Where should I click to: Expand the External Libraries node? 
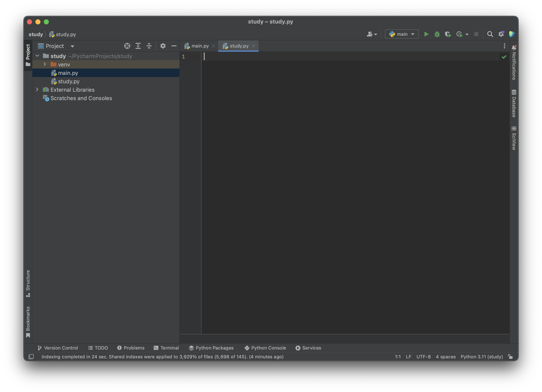tap(37, 90)
